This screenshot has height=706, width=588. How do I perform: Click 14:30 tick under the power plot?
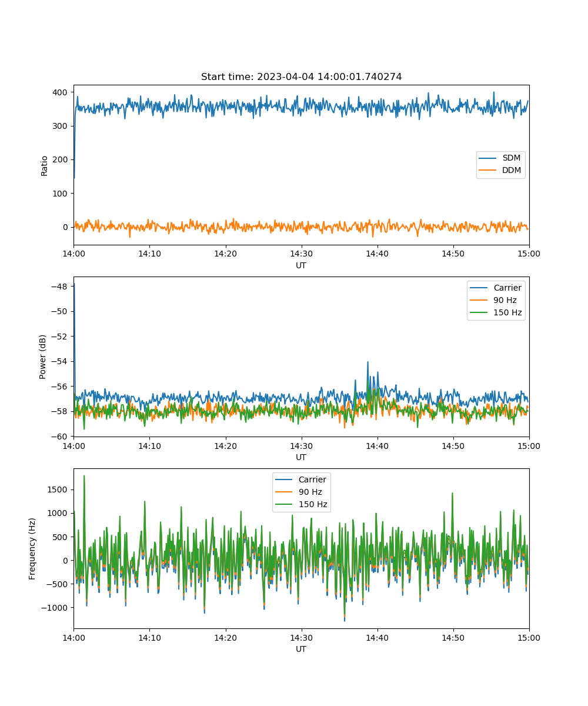point(301,445)
